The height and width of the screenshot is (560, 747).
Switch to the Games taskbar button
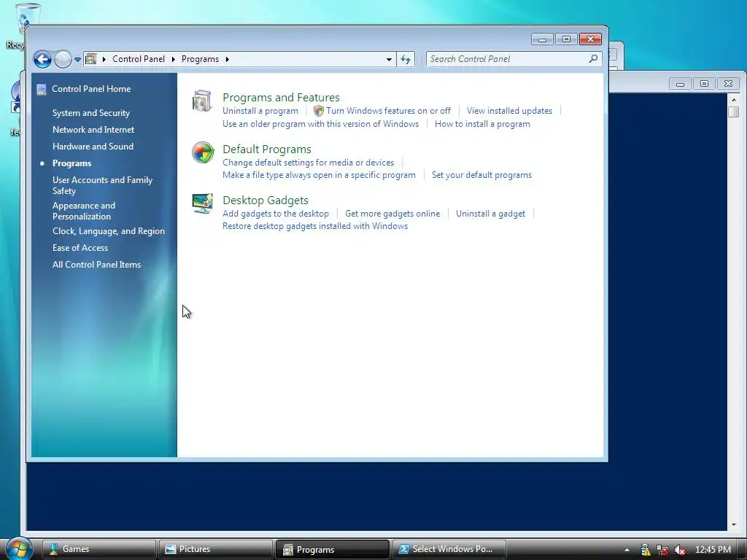(99, 549)
